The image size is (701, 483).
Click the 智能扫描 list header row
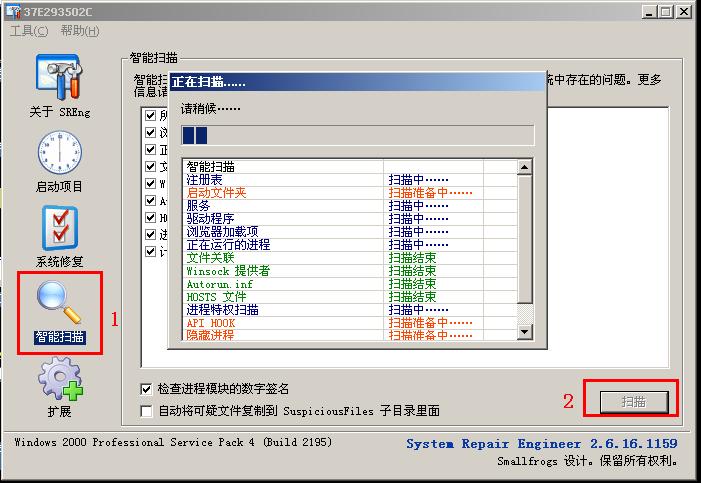[350, 167]
